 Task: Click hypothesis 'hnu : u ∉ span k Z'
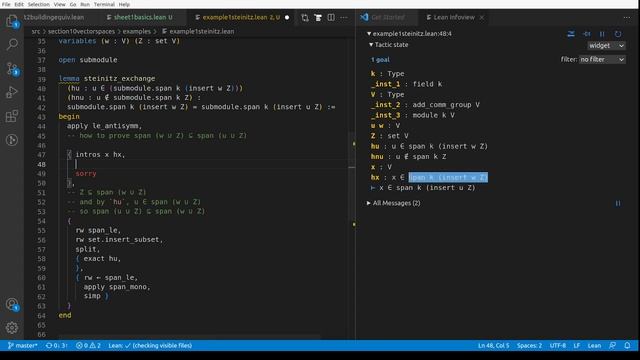coord(409,157)
